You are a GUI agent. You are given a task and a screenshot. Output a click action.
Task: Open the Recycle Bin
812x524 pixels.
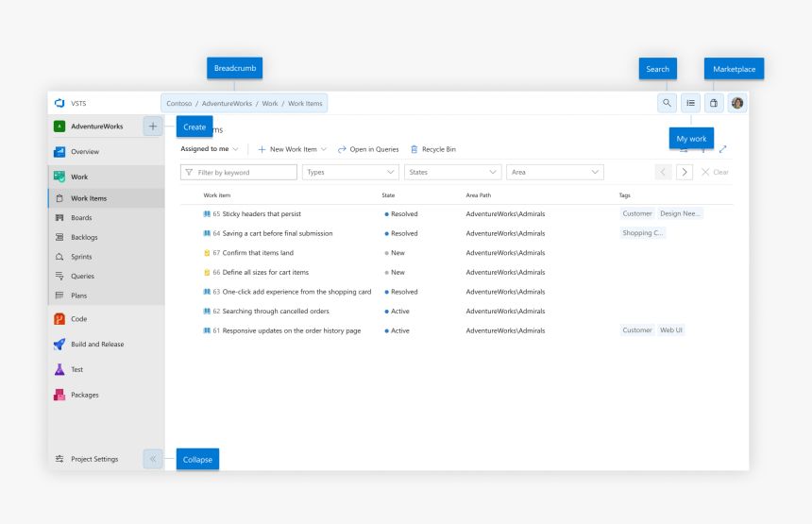(x=433, y=149)
